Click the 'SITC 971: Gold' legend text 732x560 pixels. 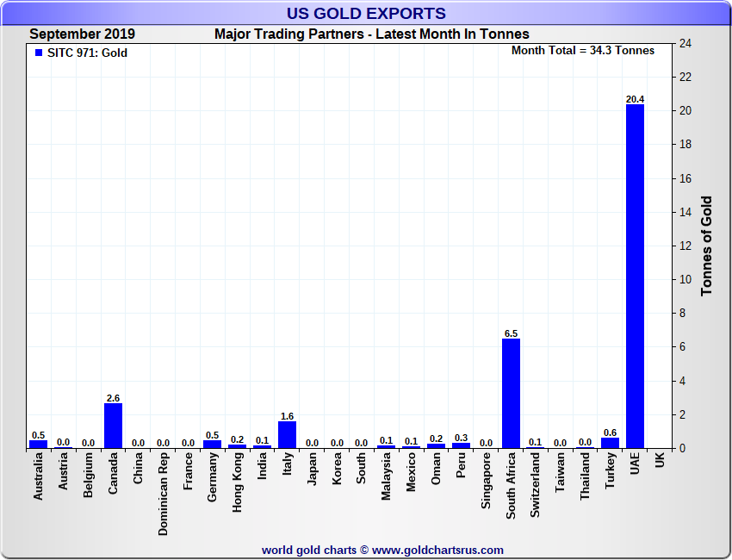(87, 53)
